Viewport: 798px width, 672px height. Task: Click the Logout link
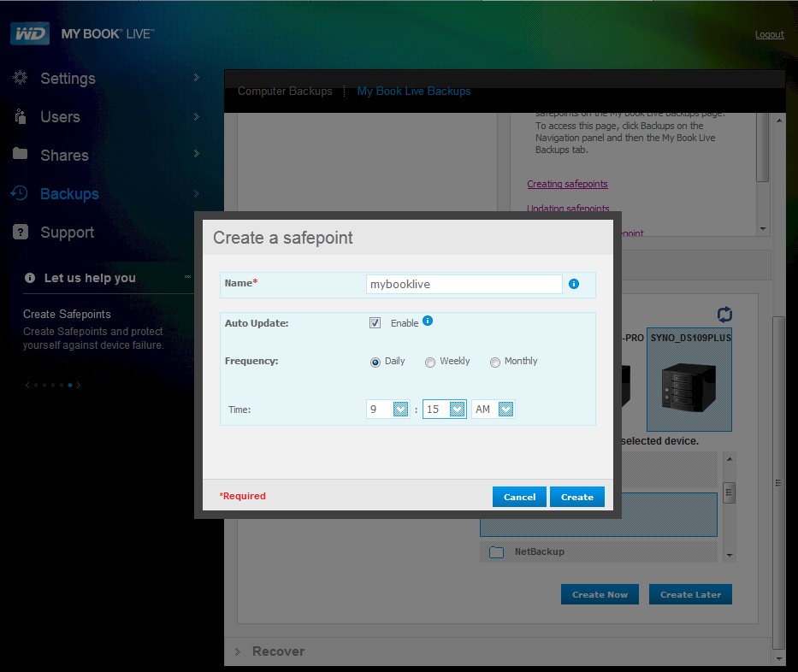769,34
